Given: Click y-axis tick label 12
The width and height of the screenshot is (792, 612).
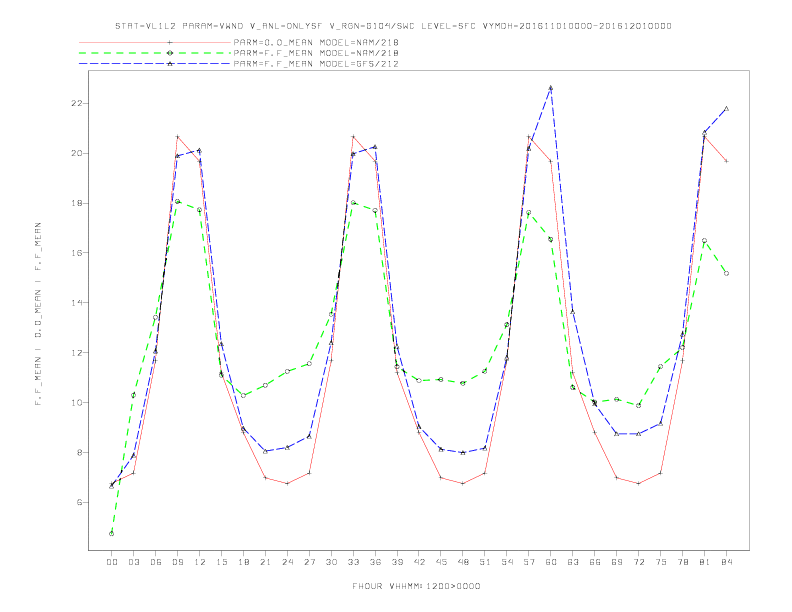Looking at the screenshot, I should click(77, 352).
